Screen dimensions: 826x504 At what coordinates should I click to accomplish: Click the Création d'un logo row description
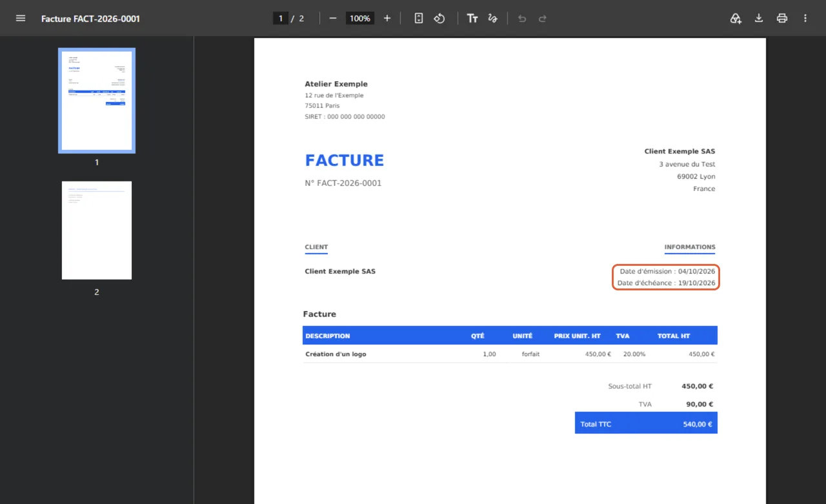(336, 354)
